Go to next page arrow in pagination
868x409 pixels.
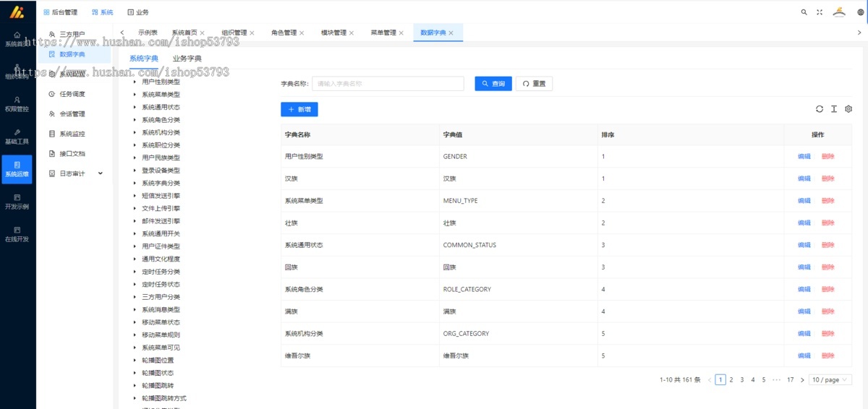(802, 379)
